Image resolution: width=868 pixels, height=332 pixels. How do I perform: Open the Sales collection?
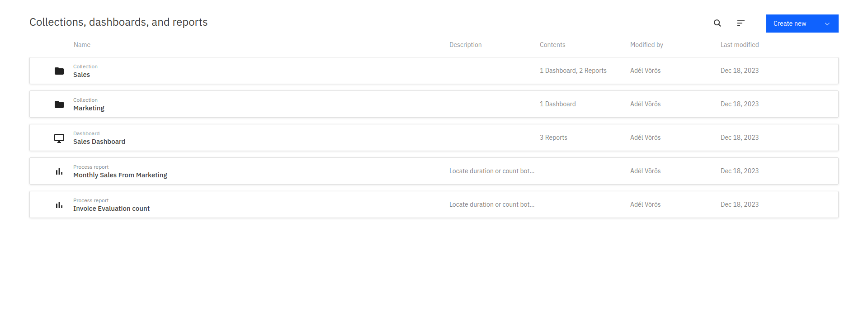tap(81, 75)
